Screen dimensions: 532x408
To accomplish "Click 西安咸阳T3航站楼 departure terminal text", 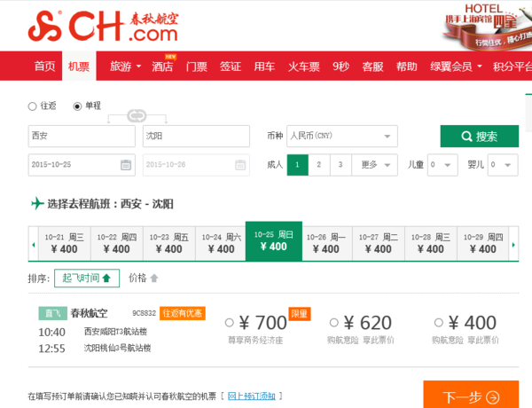I will 115,332.
